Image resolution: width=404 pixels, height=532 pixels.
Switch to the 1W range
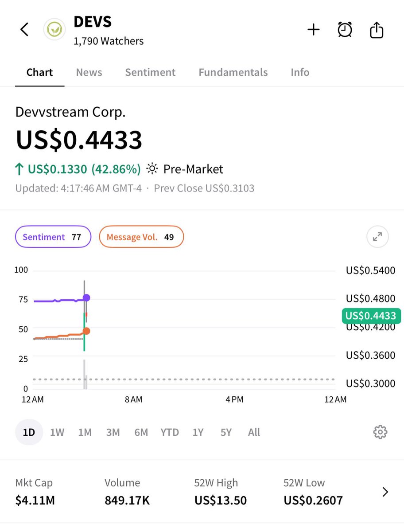coord(57,432)
